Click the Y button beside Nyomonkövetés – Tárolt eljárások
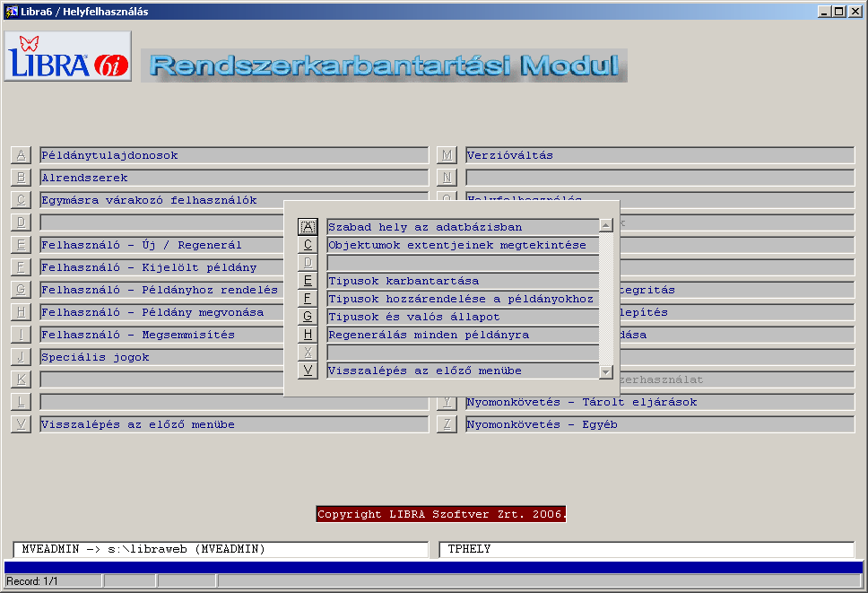 tap(447, 402)
